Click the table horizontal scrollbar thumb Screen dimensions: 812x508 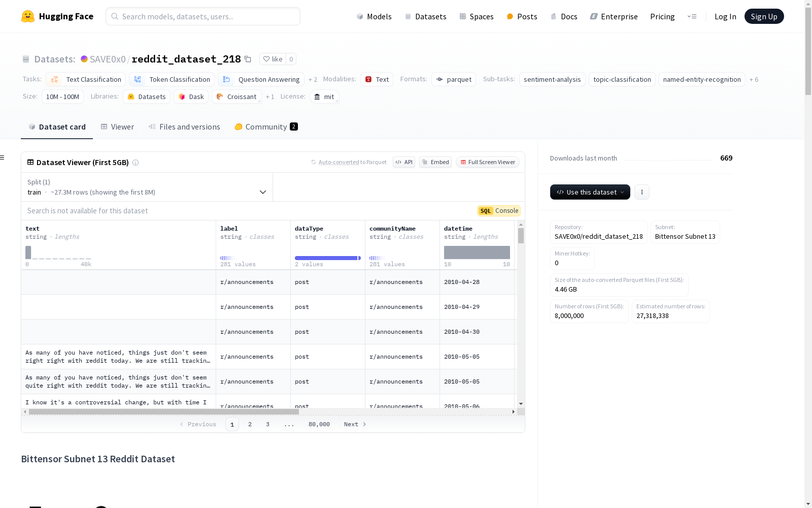tap(163, 411)
